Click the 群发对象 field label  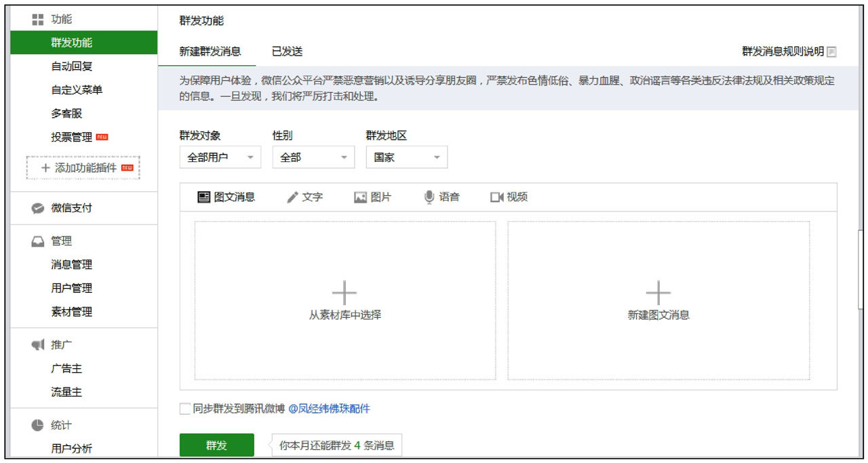(200, 136)
